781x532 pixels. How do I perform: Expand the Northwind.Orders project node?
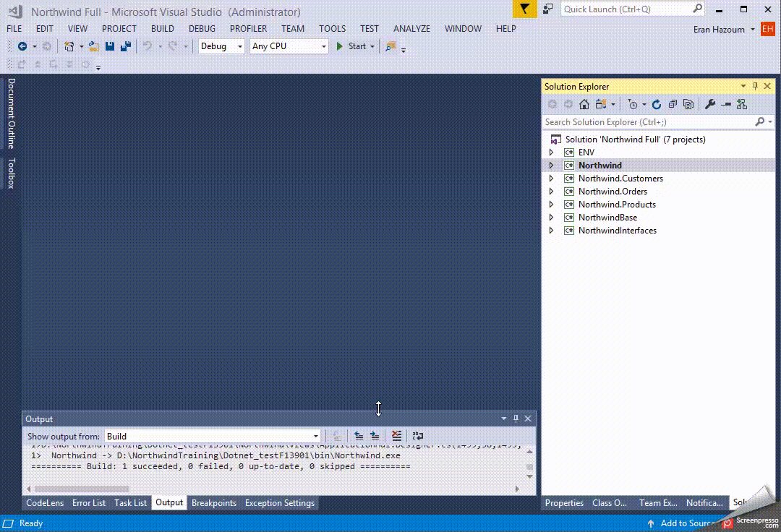[x=551, y=191]
